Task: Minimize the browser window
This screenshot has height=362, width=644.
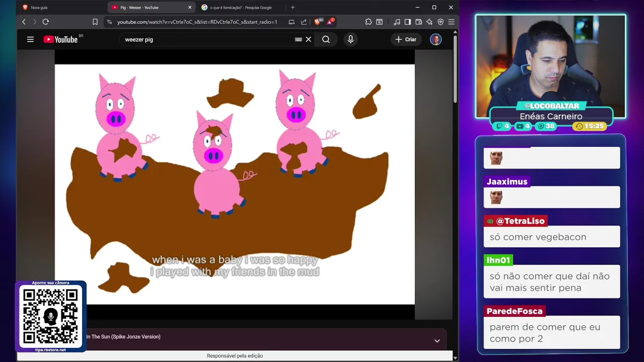Action: 417,8
